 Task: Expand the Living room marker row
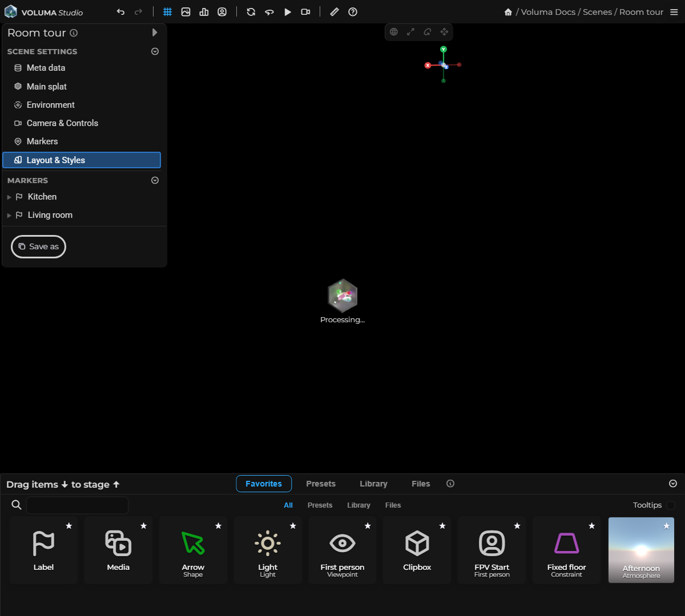(x=9, y=216)
